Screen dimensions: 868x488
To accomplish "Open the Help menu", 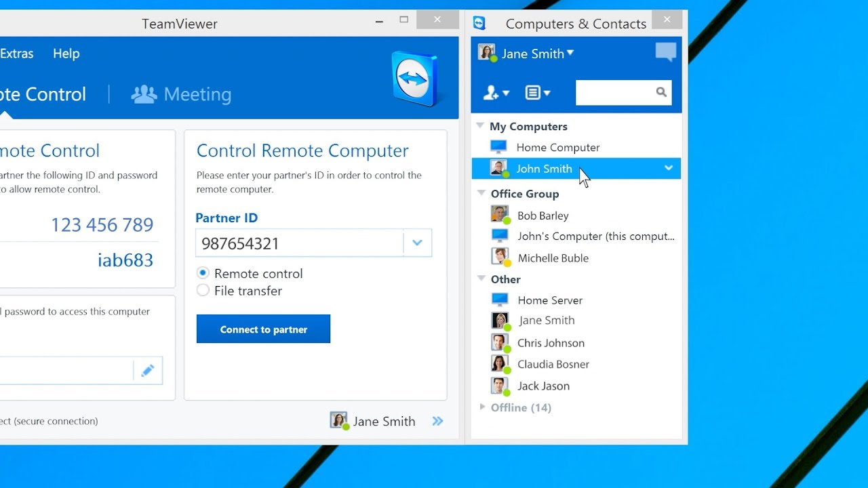I will [x=66, y=54].
